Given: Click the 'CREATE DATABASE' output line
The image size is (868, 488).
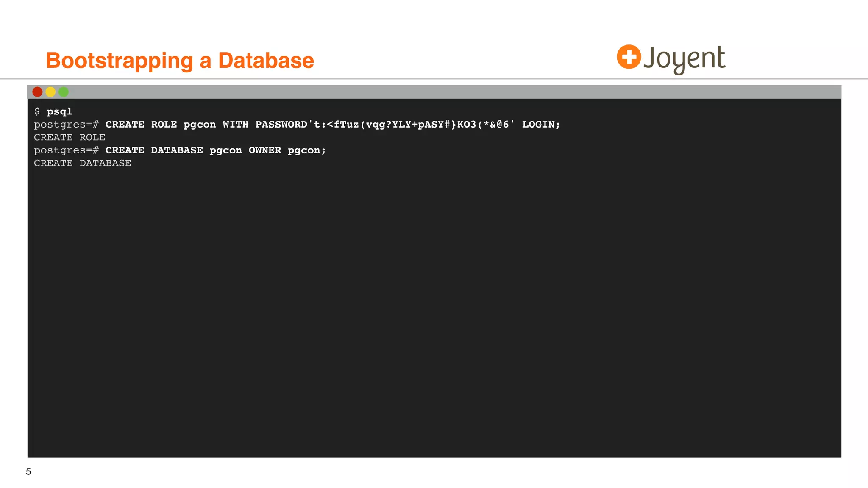Looking at the screenshot, I should (83, 163).
